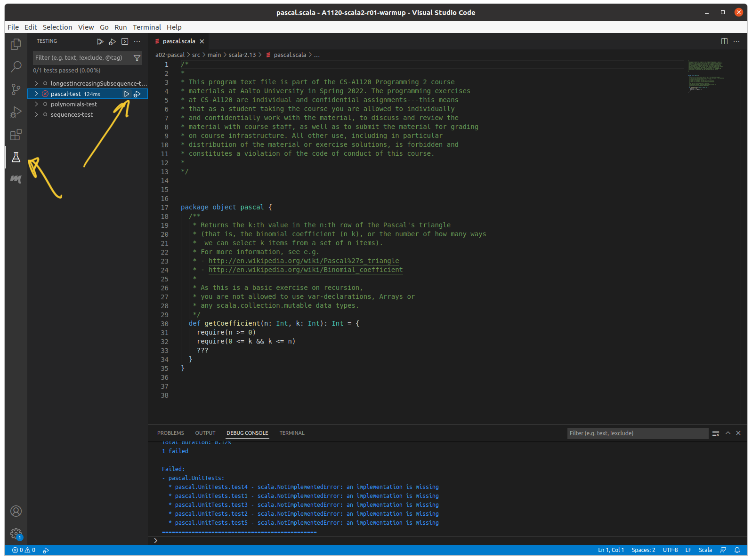The width and height of the screenshot is (752, 560).
Task: Open the Source Control view
Action: (16, 89)
